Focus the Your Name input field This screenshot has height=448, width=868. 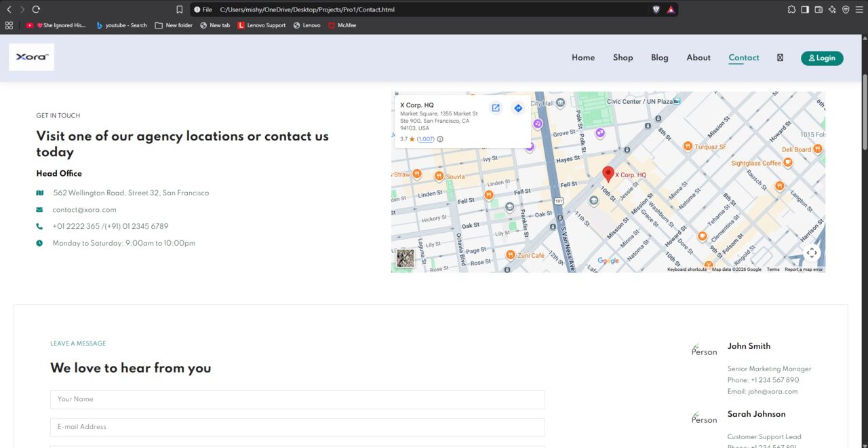click(x=298, y=399)
